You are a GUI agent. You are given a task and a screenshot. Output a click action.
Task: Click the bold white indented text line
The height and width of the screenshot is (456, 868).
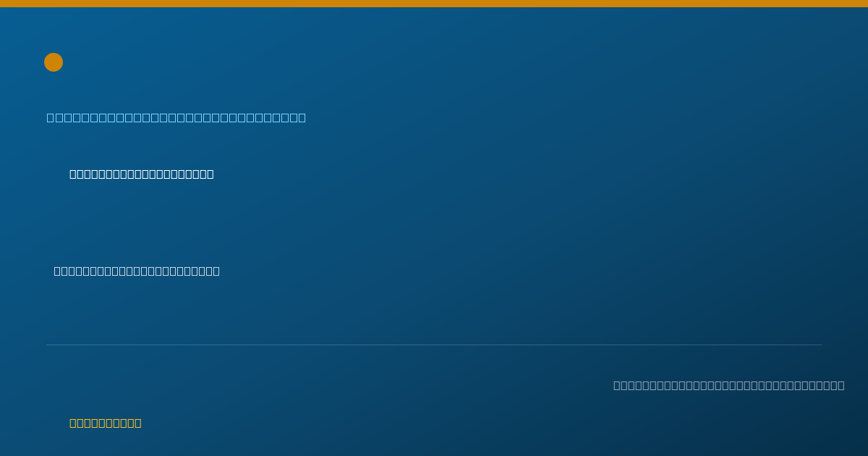click(x=142, y=174)
